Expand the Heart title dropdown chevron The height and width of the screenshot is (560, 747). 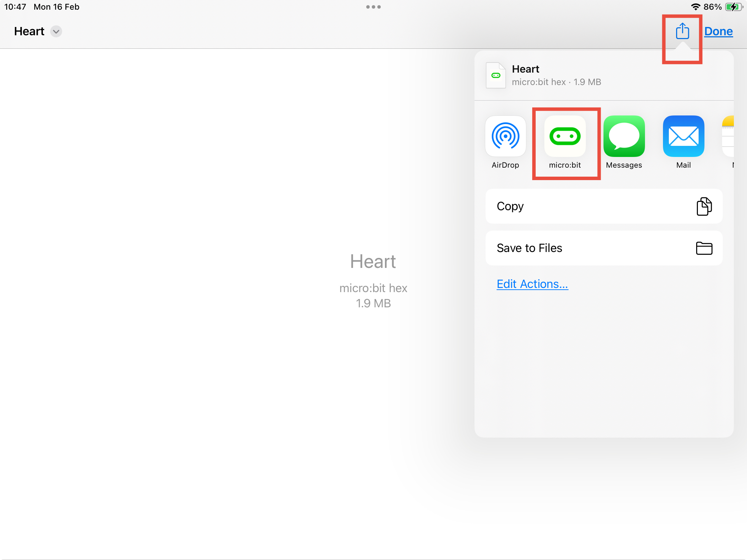coord(56,31)
